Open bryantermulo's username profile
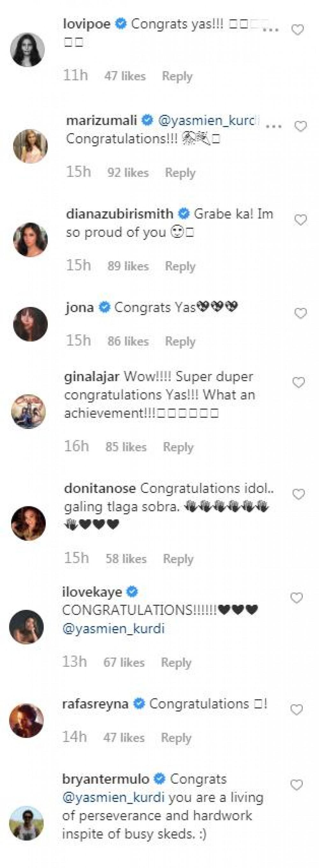The image size is (319, 868). coord(106,779)
